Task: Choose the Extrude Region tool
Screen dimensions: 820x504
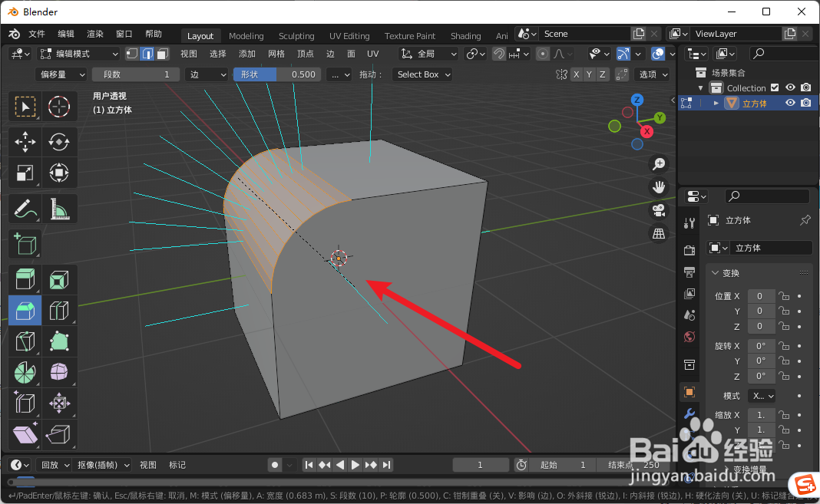Action: (25, 279)
